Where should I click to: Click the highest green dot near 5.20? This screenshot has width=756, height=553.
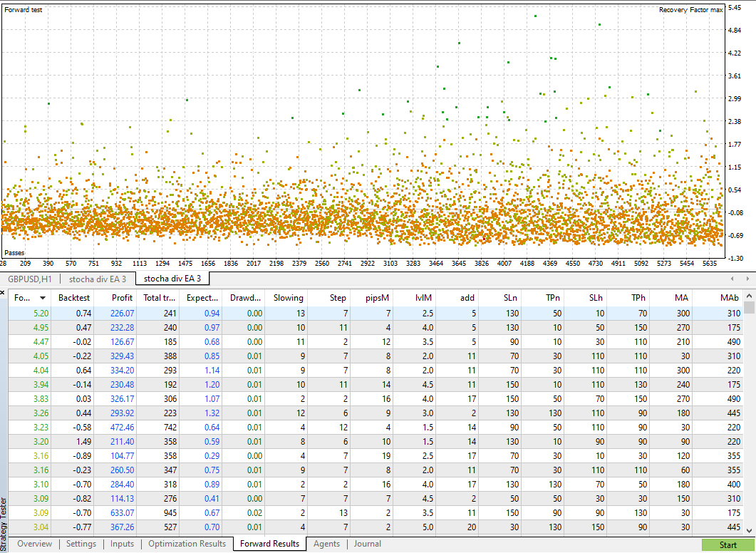tap(535, 16)
